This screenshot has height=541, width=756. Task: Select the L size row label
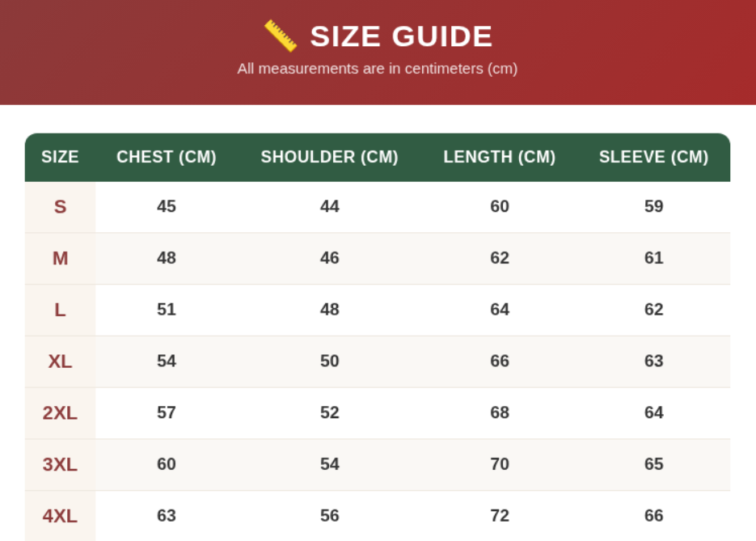pyautogui.click(x=61, y=310)
